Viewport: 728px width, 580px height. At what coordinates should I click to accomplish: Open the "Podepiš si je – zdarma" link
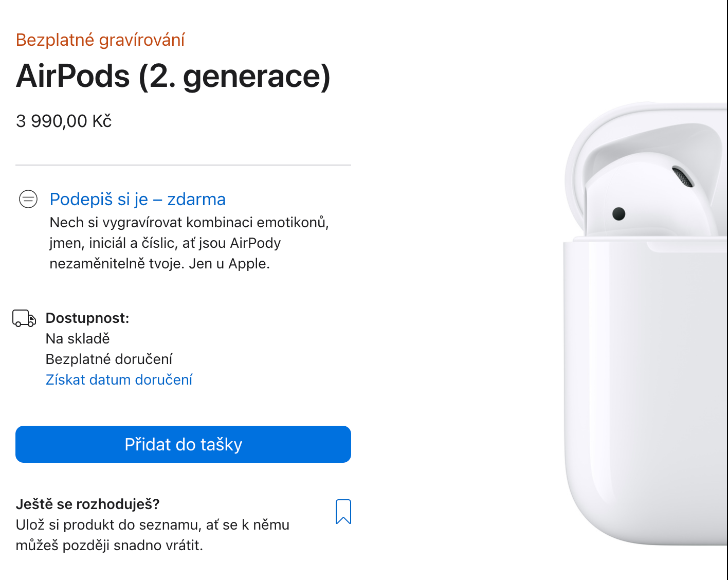(x=137, y=199)
